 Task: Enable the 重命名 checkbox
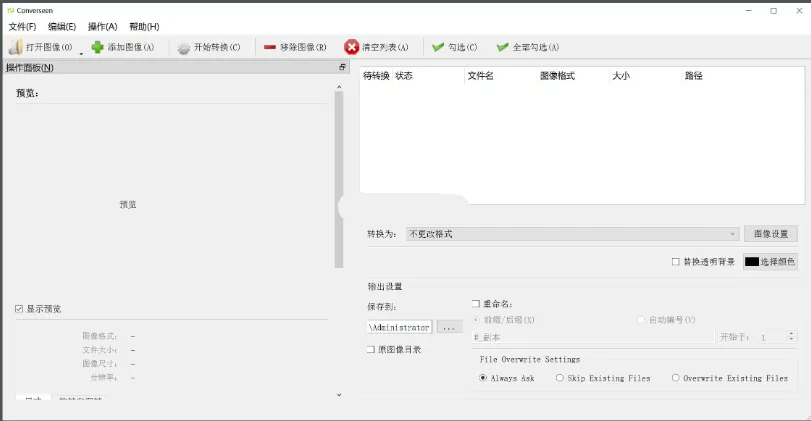[x=476, y=304]
